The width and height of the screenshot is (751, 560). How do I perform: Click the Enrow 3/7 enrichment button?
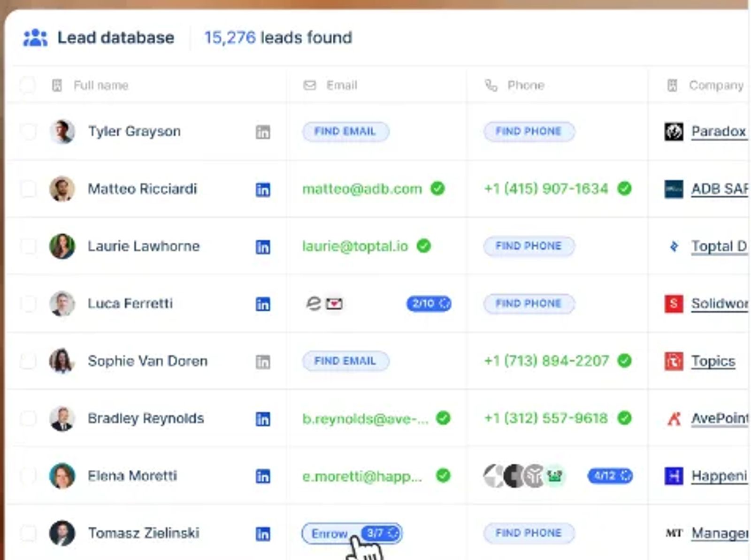click(x=352, y=533)
